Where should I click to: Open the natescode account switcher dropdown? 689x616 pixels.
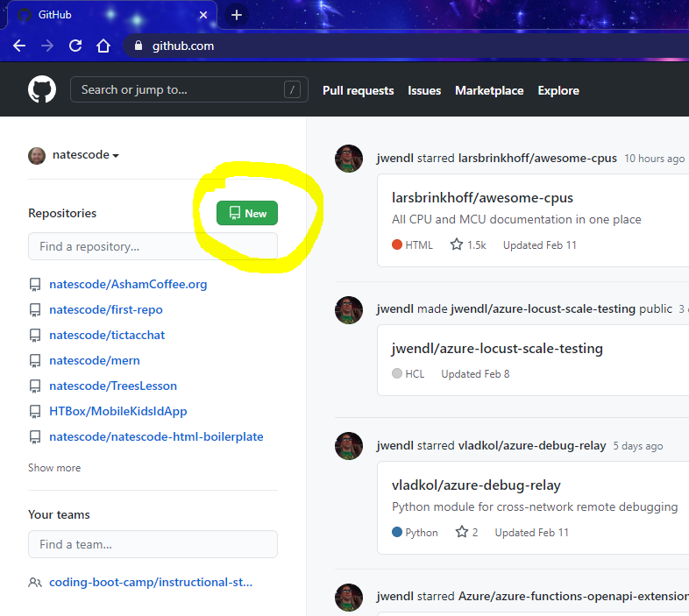86,155
